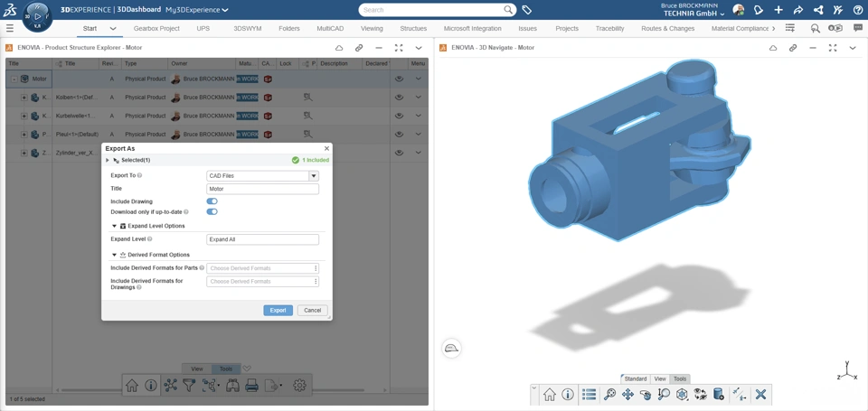Click the Share arrow icon in top bar
Viewport: 868px width, 411px height.
pyautogui.click(x=797, y=10)
